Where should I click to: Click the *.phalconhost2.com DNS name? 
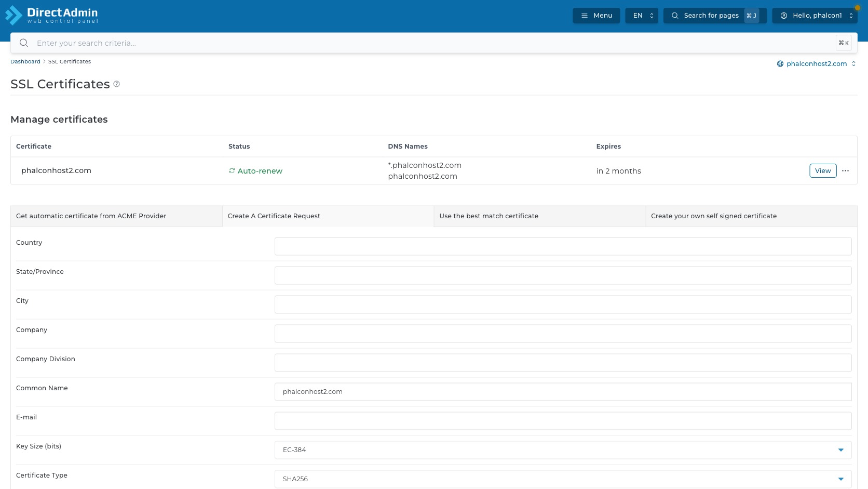click(x=425, y=165)
